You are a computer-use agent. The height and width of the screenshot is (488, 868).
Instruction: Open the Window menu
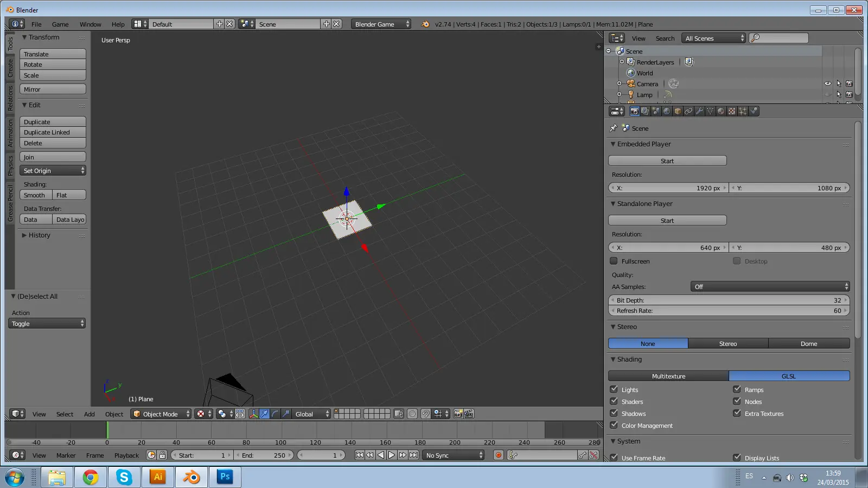[x=90, y=24]
